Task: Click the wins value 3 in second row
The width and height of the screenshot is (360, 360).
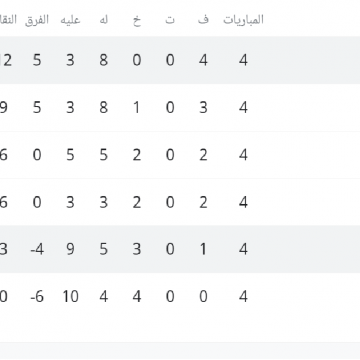Action: click(203, 108)
